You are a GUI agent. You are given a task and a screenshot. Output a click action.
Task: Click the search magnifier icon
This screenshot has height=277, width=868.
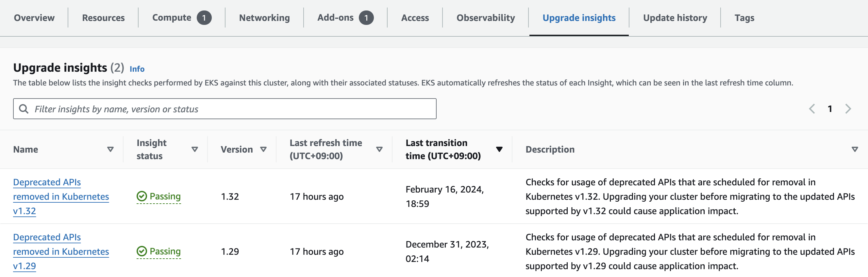coord(24,109)
